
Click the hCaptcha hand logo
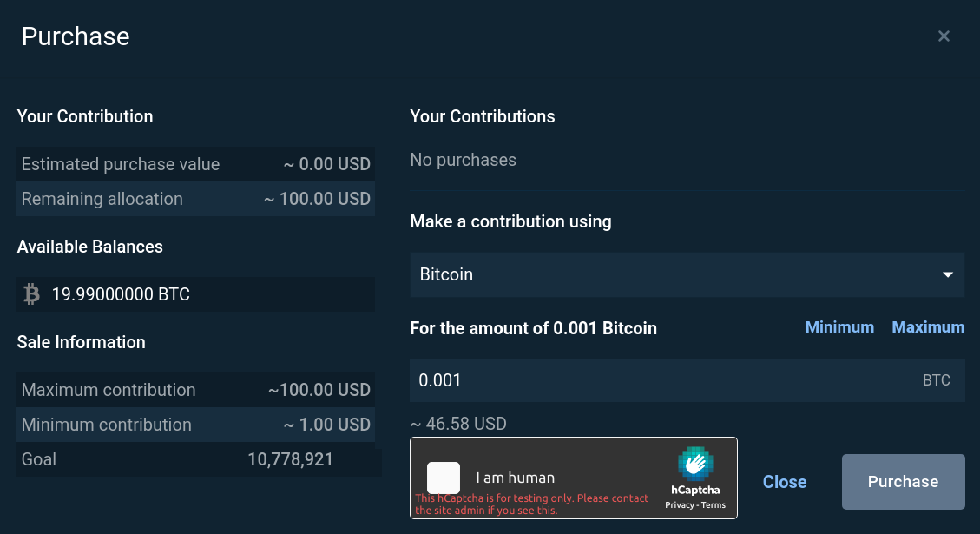pos(695,464)
